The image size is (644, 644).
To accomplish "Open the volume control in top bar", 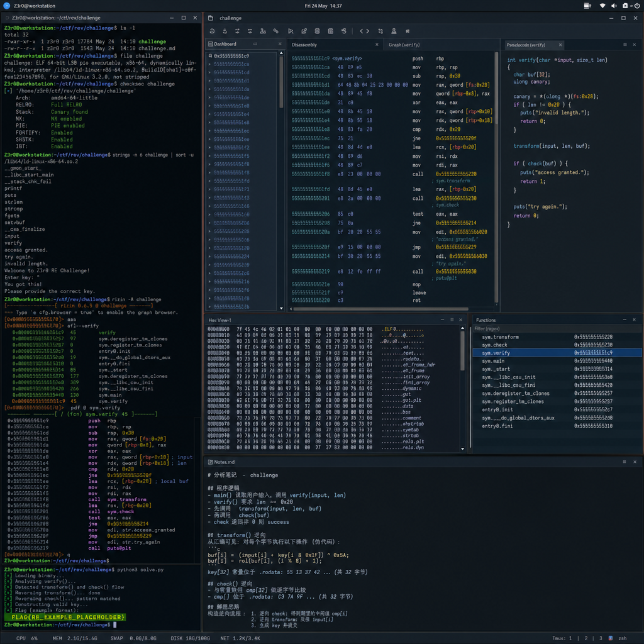I will point(614,6).
